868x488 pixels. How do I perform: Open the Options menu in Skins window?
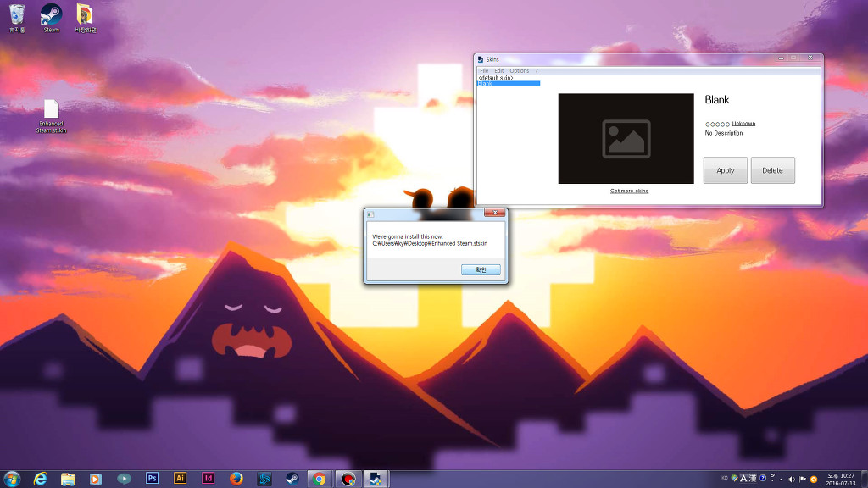519,70
